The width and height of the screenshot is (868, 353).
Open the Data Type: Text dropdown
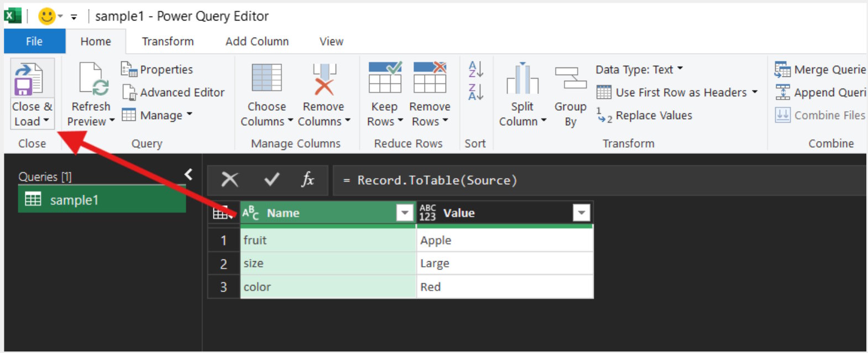tap(639, 69)
